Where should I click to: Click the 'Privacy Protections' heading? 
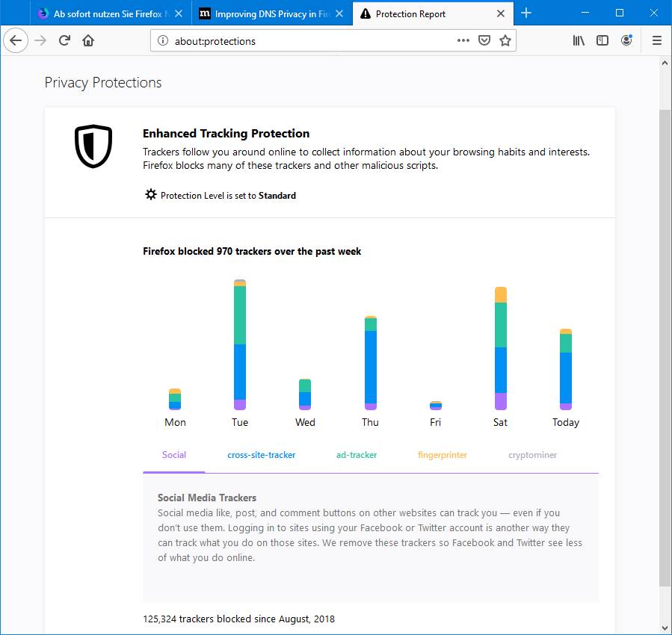click(103, 82)
